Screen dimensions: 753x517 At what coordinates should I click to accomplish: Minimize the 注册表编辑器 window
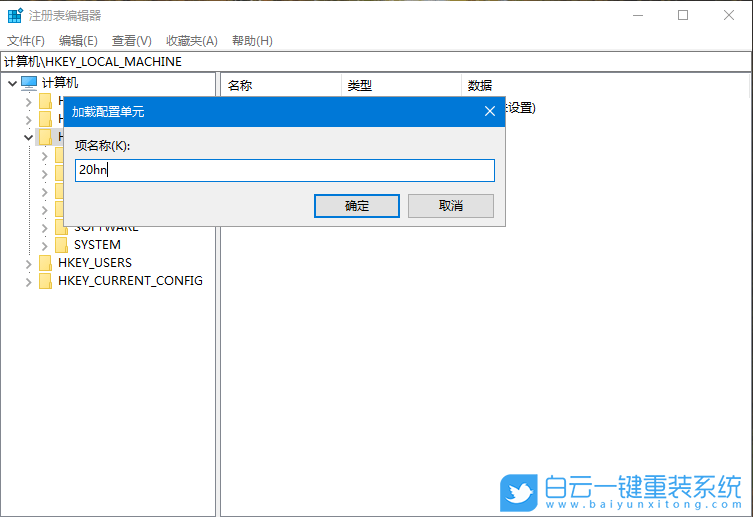pos(638,15)
